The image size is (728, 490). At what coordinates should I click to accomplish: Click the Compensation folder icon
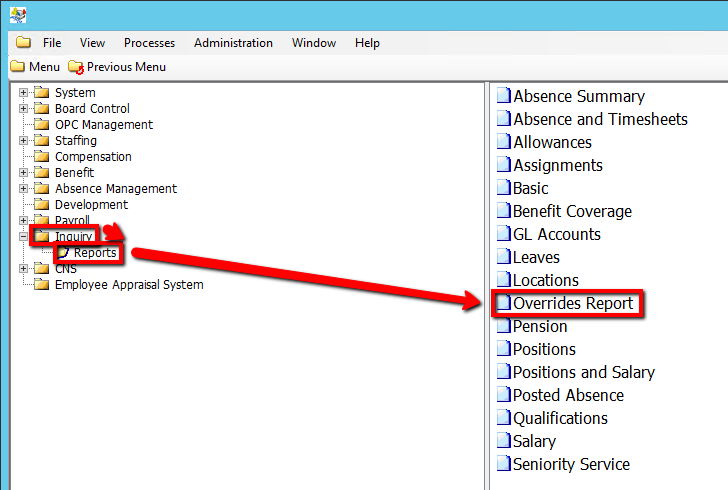[x=41, y=157]
